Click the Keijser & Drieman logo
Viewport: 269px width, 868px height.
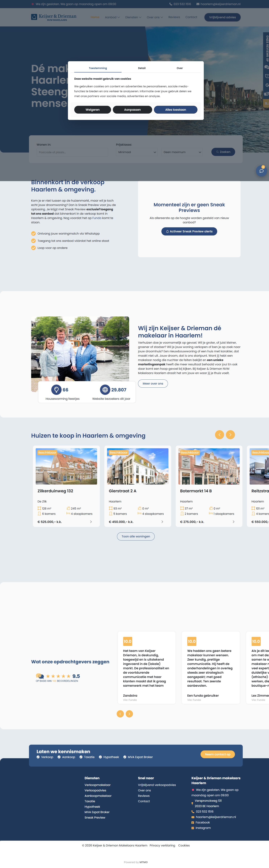pos(54,17)
